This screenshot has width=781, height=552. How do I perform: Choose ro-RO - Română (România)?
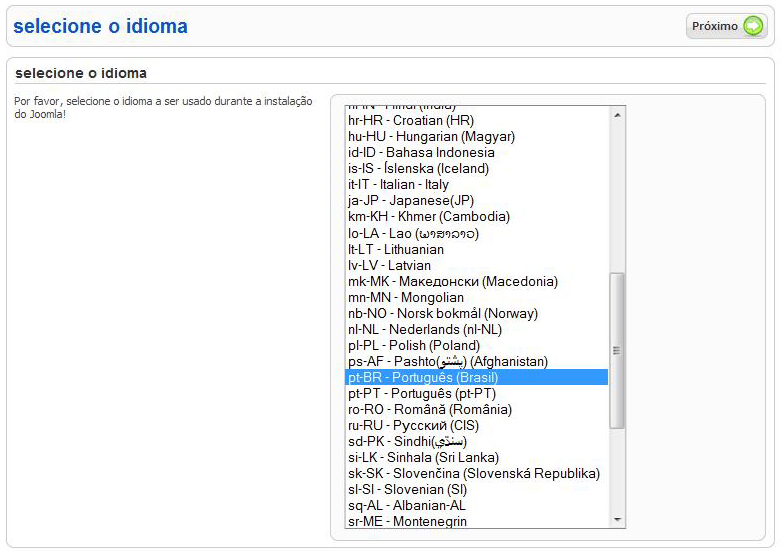point(476,410)
